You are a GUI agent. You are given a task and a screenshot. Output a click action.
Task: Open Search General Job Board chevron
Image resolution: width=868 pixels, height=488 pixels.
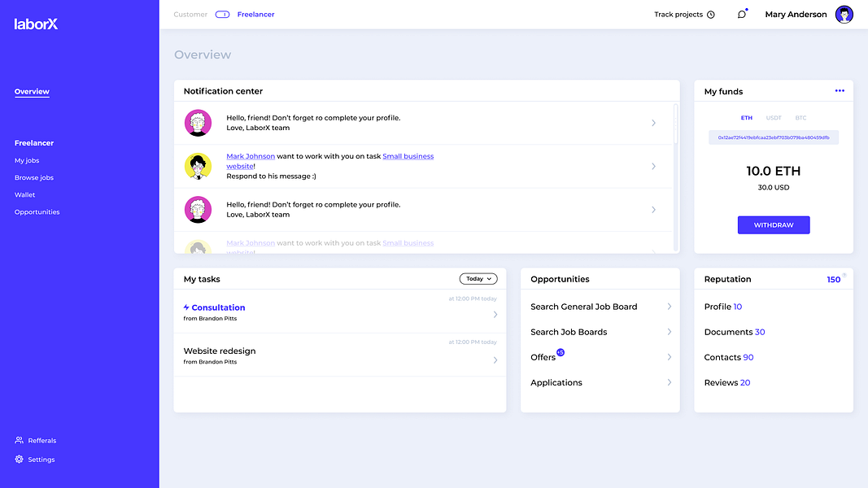click(670, 307)
